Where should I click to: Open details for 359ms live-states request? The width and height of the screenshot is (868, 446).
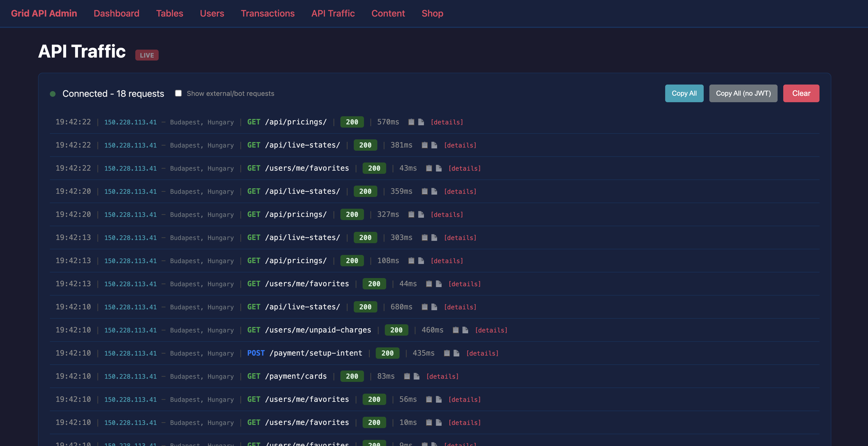coord(460,191)
